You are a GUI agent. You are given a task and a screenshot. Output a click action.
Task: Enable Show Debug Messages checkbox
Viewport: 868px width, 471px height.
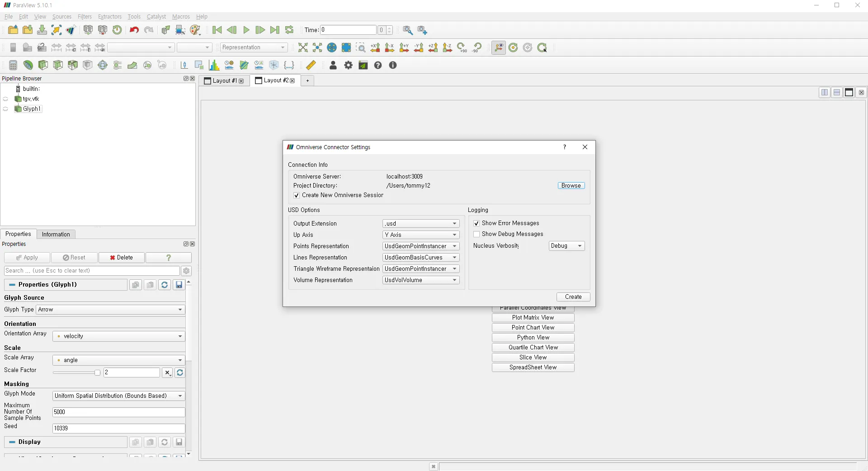coord(476,234)
